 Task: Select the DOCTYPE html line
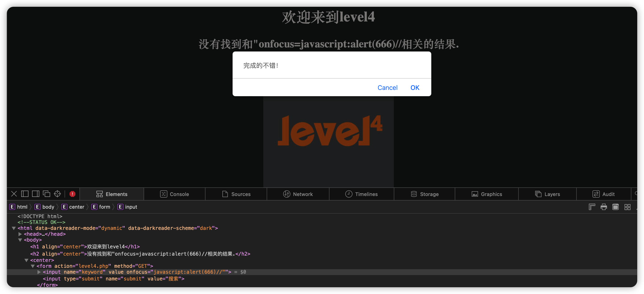[40, 216]
